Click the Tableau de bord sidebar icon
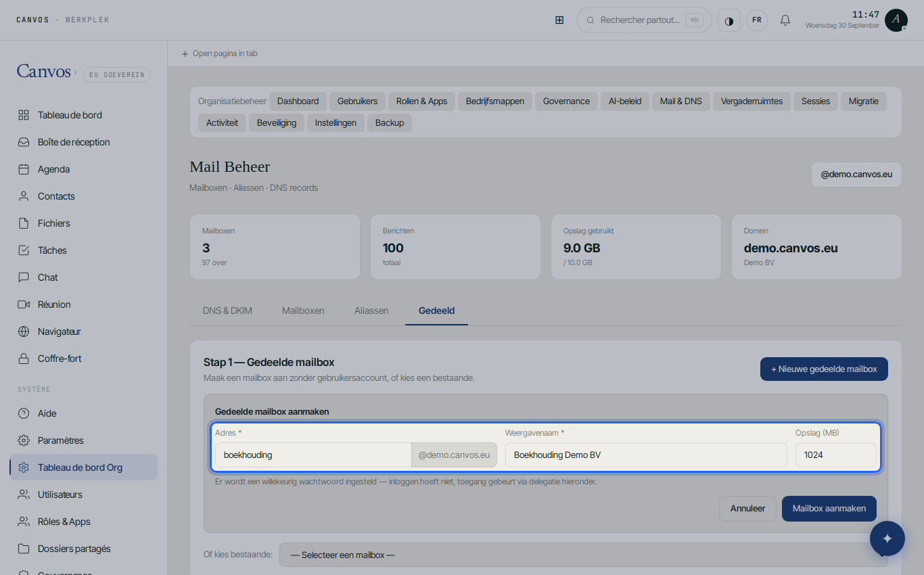The height and width of the screenshot is (575, 924). [24, 115]
